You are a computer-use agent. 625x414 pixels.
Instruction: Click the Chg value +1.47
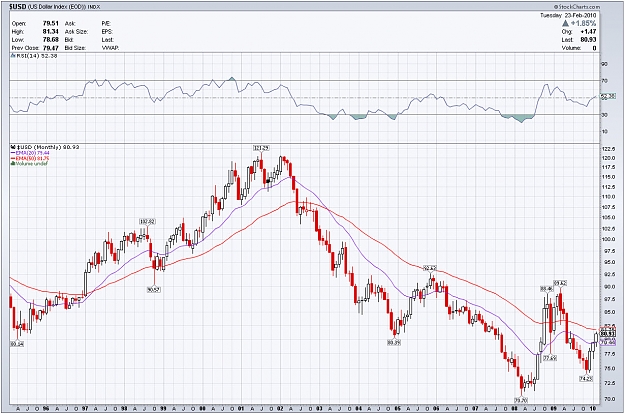pyautogui.click(x=588, y=31)
